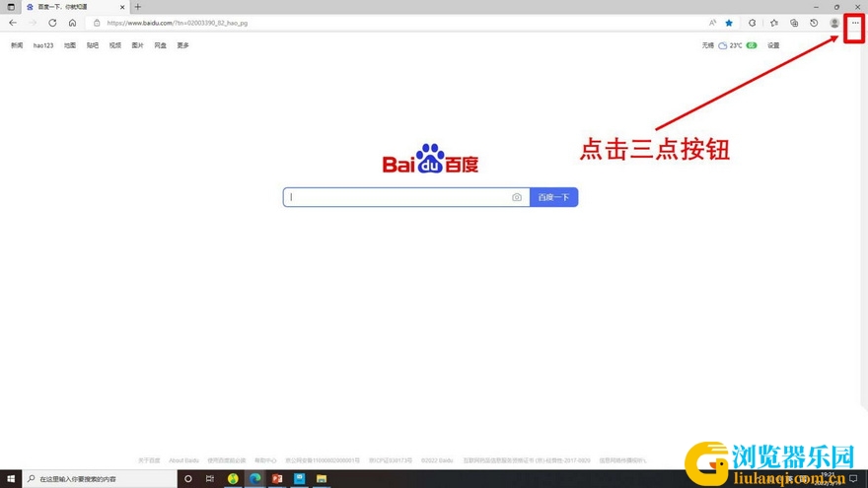Toggle the blue favorite star for this page
The width and height of the screenshot is (868, 488).
tap(729, 23)
